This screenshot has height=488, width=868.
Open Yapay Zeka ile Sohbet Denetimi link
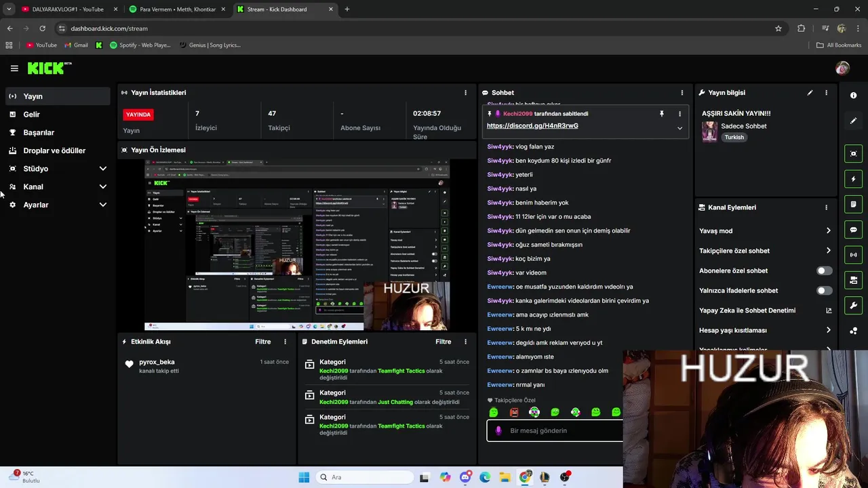[765, 310]
